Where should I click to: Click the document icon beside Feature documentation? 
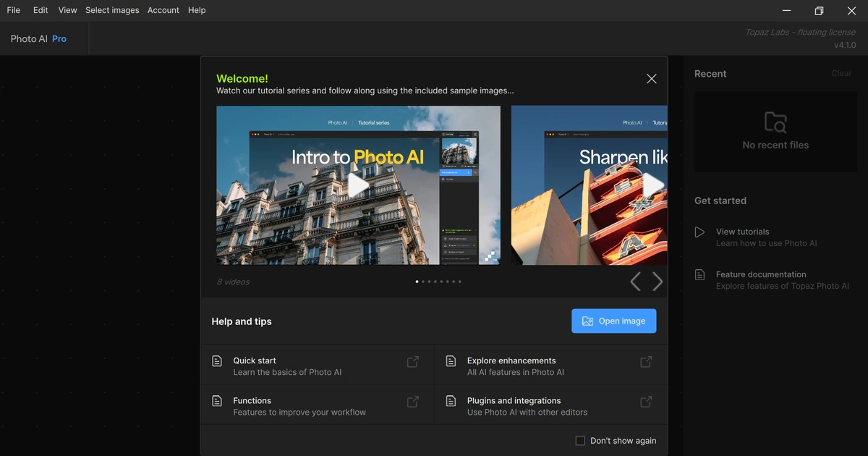click(x=699, y=275)
